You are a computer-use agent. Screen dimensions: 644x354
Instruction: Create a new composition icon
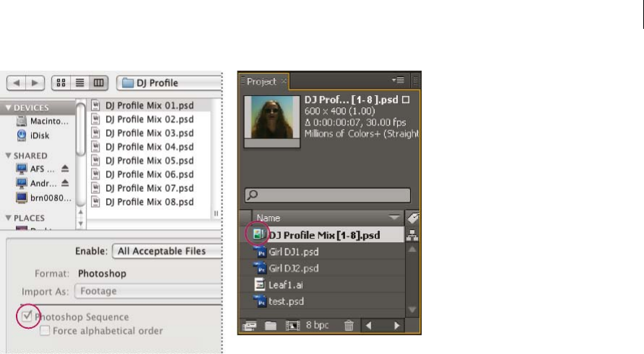[292, 326]
